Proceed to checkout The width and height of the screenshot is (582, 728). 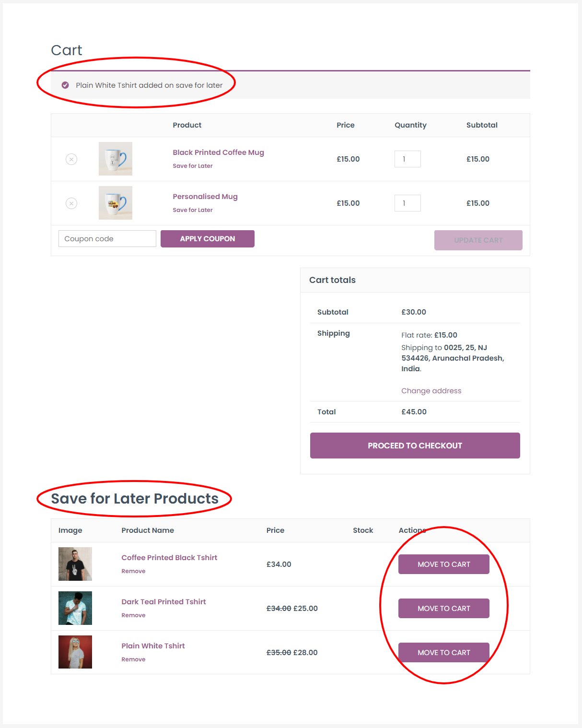click(x=415, y=446)
